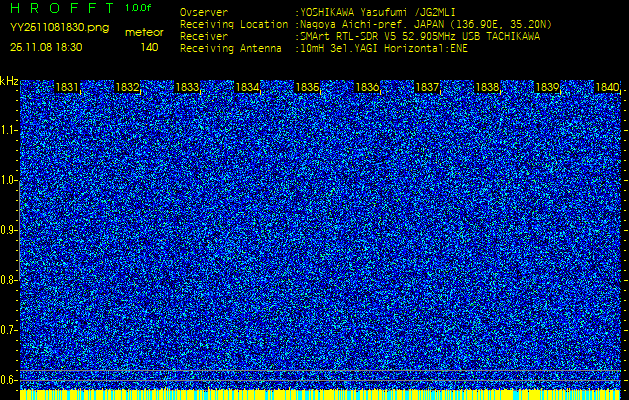Click the 1839 time marker

click(547, 87)
